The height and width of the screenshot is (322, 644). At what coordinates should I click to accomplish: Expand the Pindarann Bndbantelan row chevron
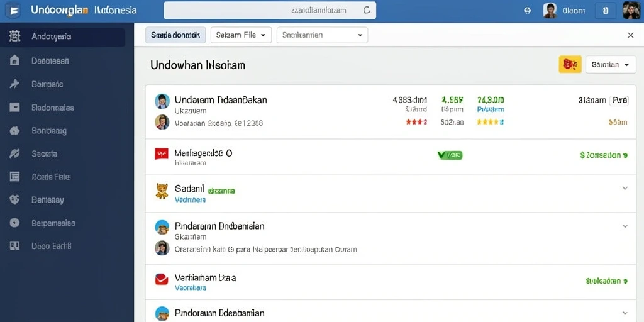tap(625, 226)
